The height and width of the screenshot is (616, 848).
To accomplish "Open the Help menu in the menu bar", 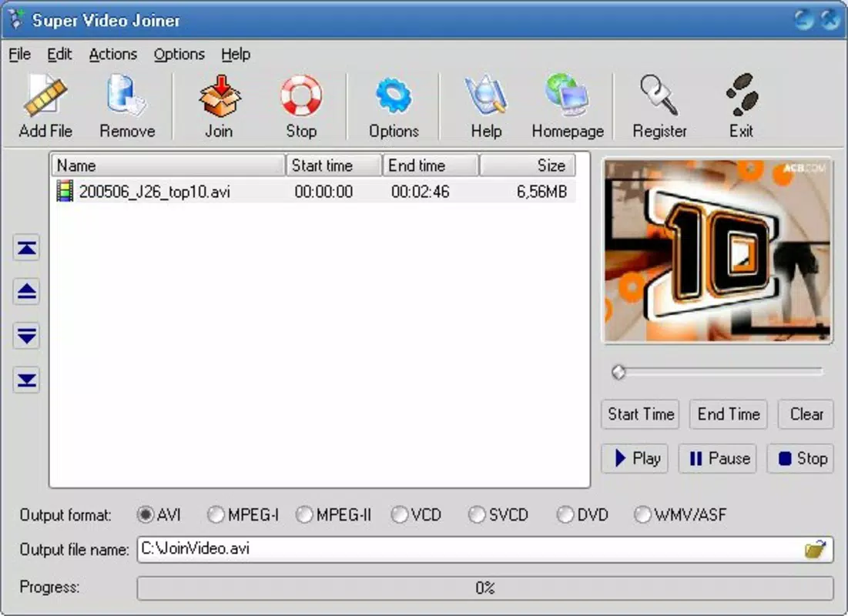I will click(236, 54).
